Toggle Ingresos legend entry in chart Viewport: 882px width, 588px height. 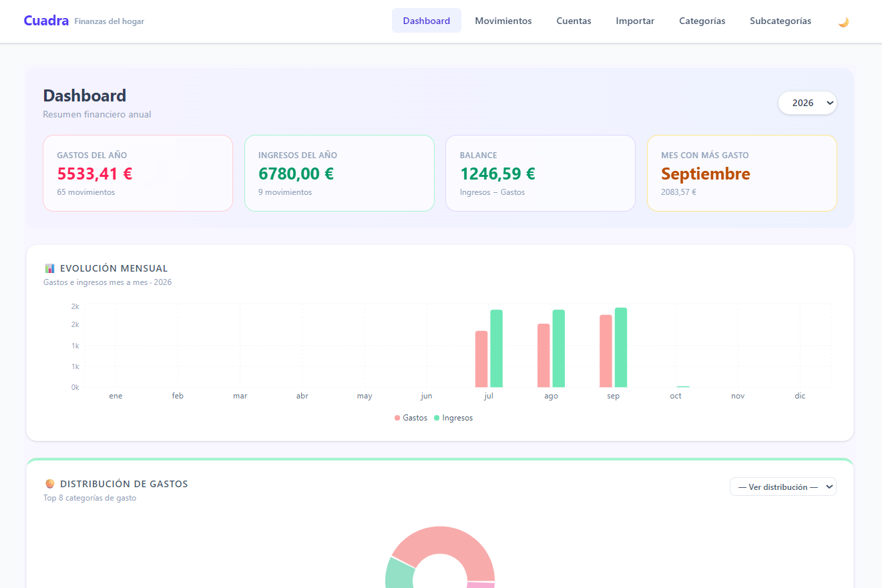point(453,418)
